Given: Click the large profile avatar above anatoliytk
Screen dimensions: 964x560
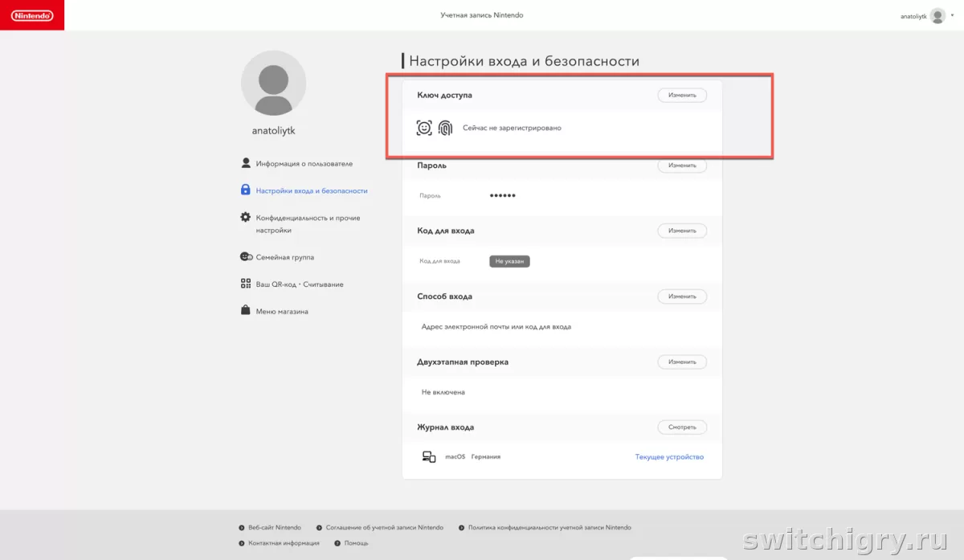Looking at the screenshot, I should (x=273, y=83).
